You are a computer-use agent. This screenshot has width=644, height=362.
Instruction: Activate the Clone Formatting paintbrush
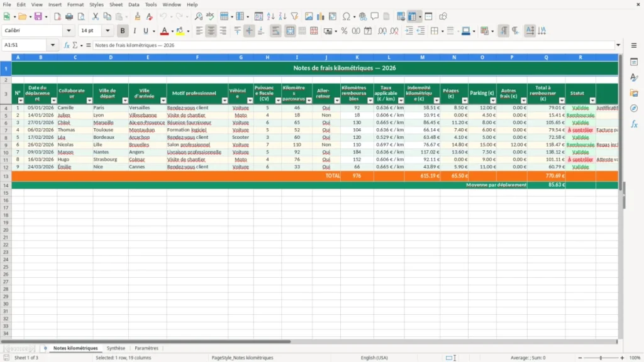(138, 16)
